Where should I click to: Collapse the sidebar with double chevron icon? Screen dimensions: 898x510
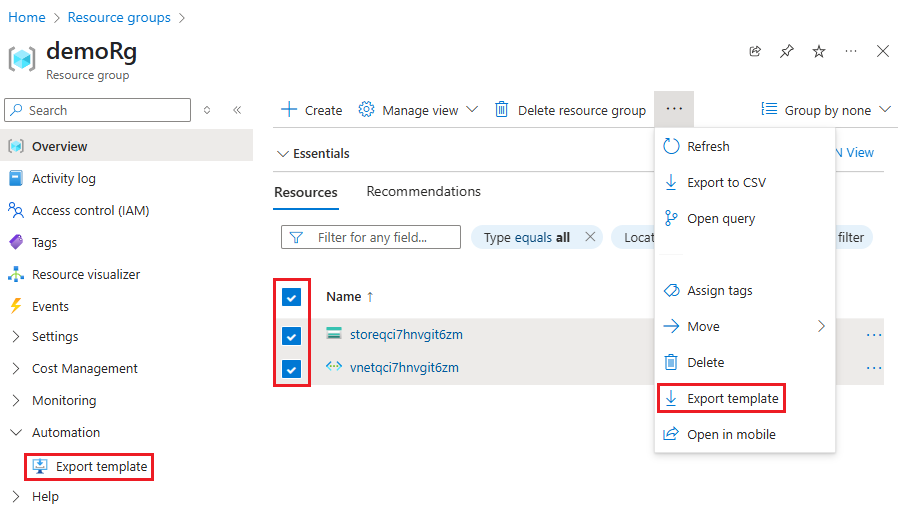pos(237,110)
